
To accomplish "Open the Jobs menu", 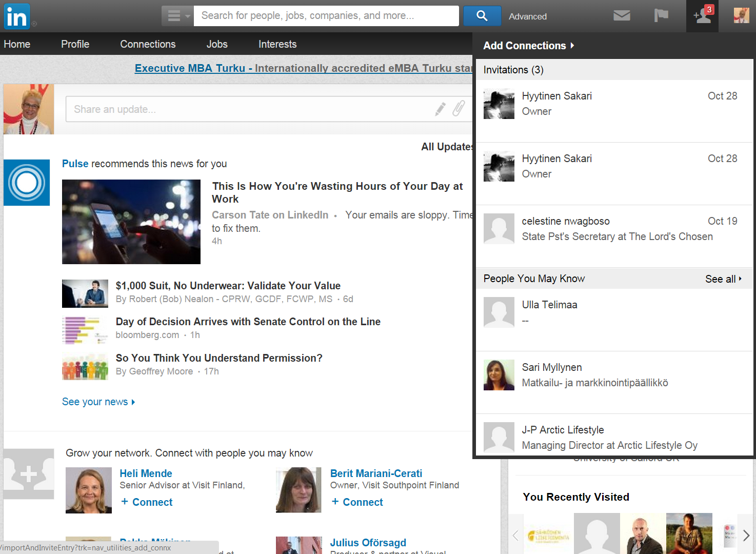I will coord(217,44).
